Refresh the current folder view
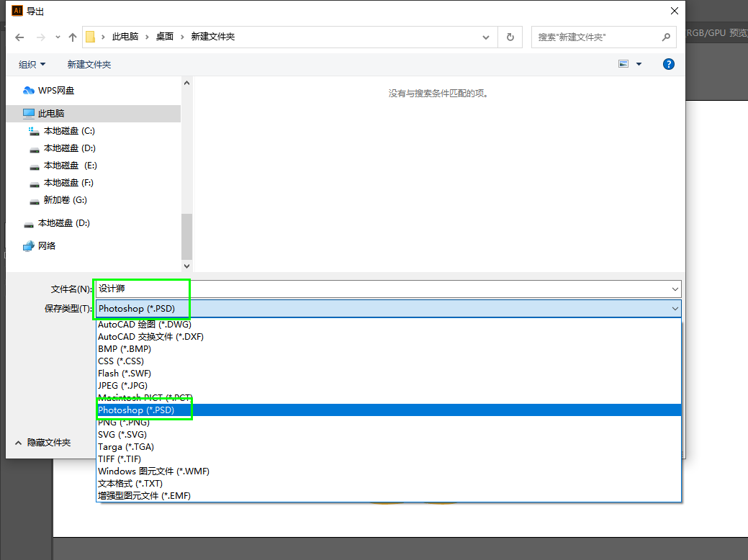This screenshot has width=748, height=560. tap(510, 37)
